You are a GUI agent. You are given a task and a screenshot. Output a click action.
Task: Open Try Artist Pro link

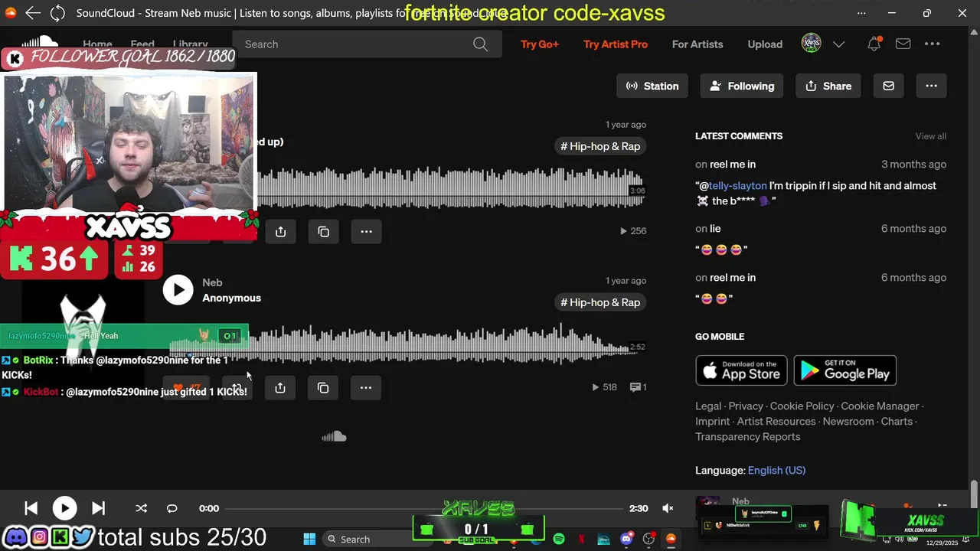tap(616, 44)
